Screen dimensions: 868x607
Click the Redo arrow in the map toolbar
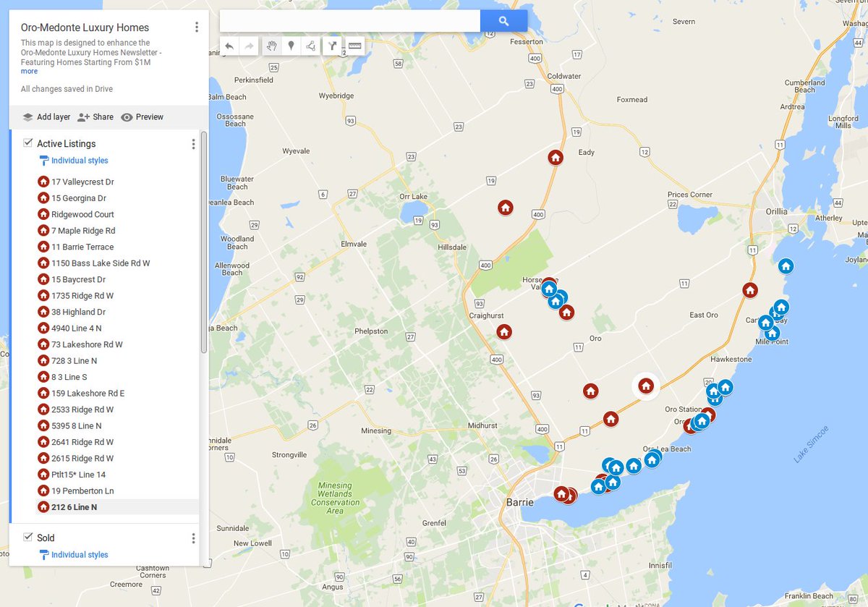point(249,46)
